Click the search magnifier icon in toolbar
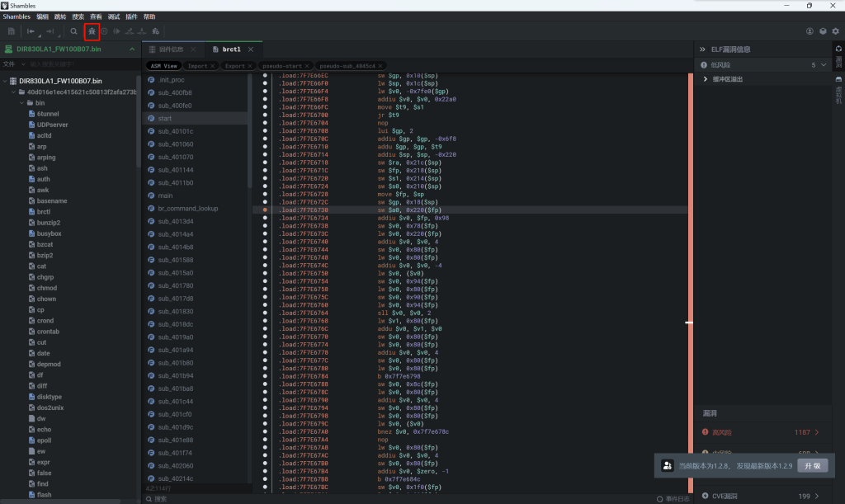Viewport: 845px width, 504px height. click(73, 31)
